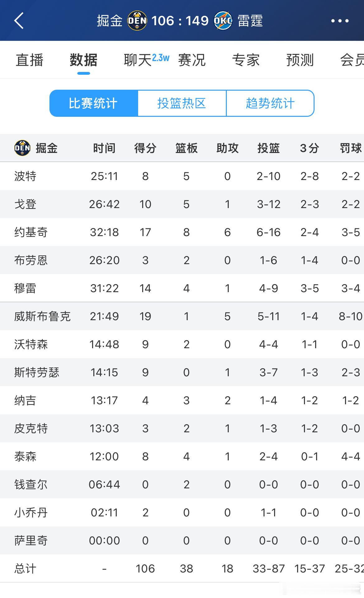Go to the 预测 tab
Screen dimensions: 364x598
pyautogui.click(x=300, y=60)
